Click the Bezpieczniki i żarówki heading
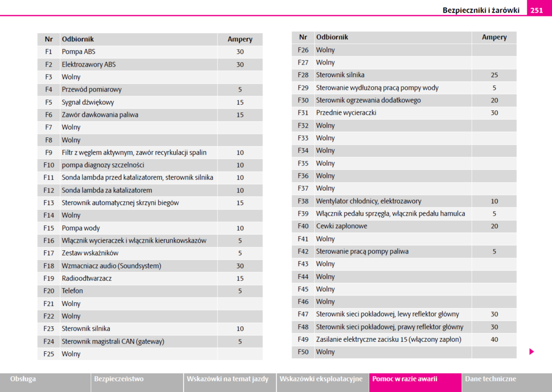Image resolution: width=552 pixels, height=392 pixels. pos(480,10)
